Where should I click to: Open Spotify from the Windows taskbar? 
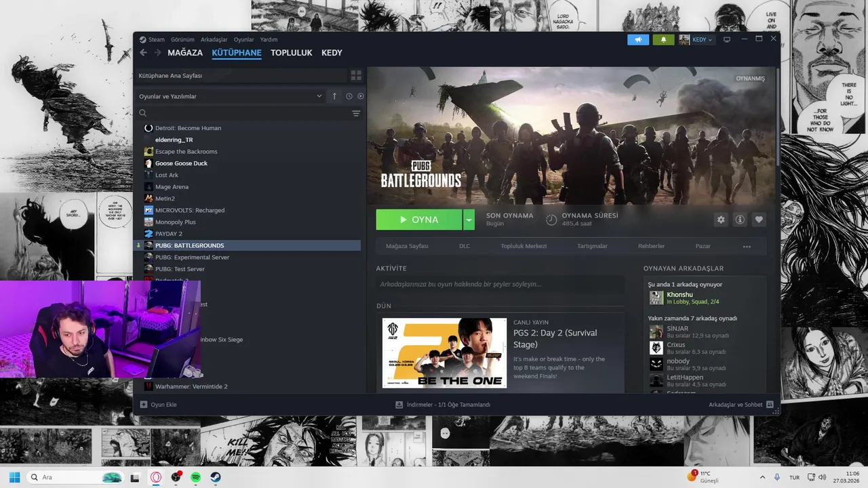195,477
